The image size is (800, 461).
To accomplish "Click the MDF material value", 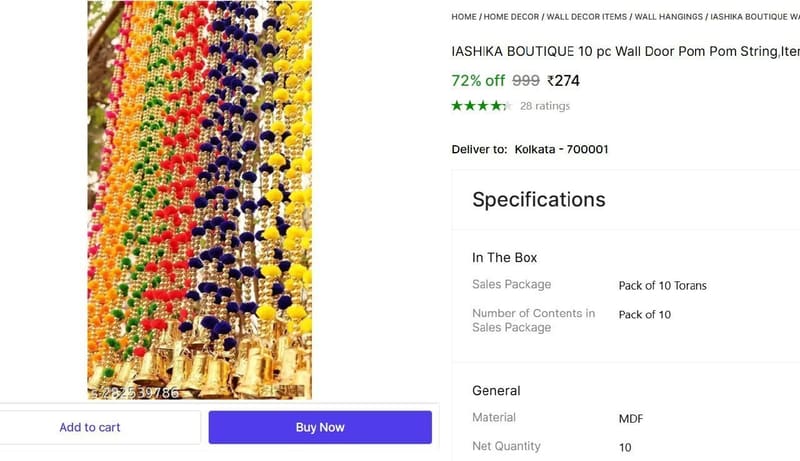I will tap(631, 419).
